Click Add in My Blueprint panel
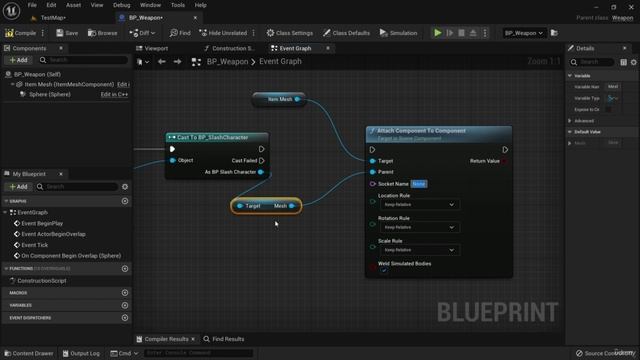 coord(19,187)
